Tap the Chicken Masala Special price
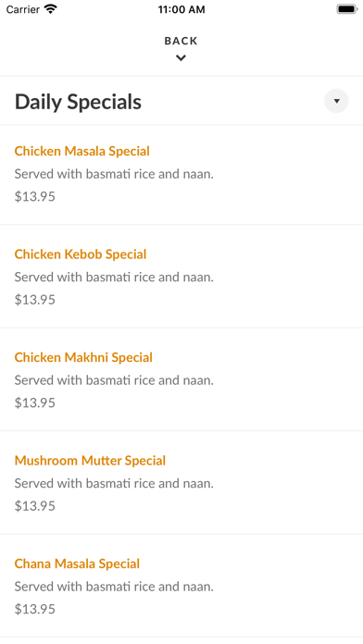The height and width of the screenshot is (644, 363). click(x=35, y=197)
